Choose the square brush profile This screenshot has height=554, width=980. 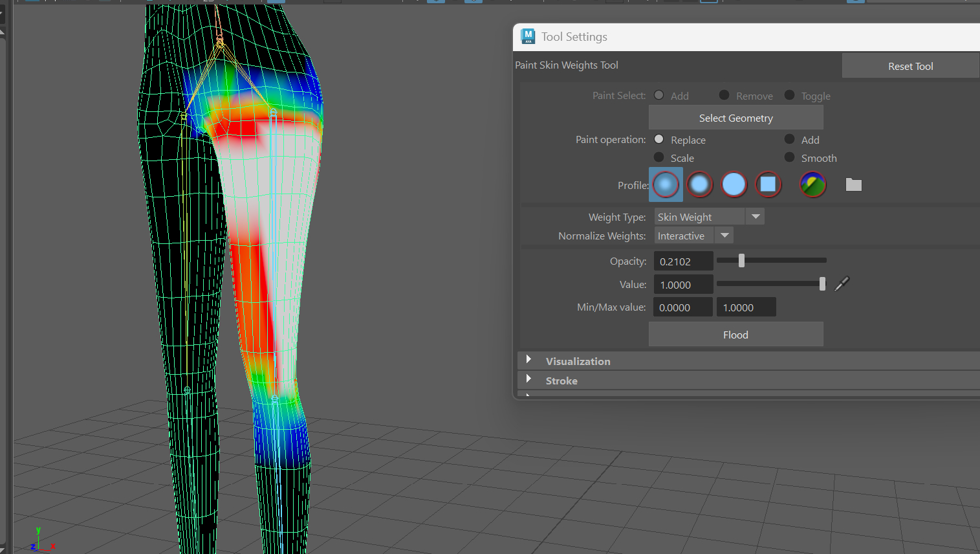(x=768, y=185)
